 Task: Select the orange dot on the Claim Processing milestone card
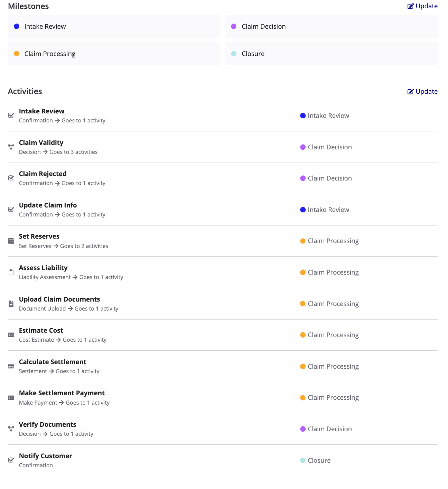(x=17, y=54)
